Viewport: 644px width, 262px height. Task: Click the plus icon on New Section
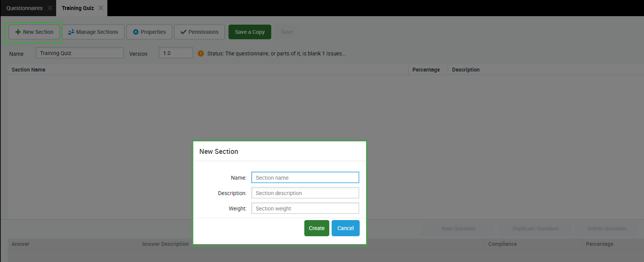[x=18, y=32]
